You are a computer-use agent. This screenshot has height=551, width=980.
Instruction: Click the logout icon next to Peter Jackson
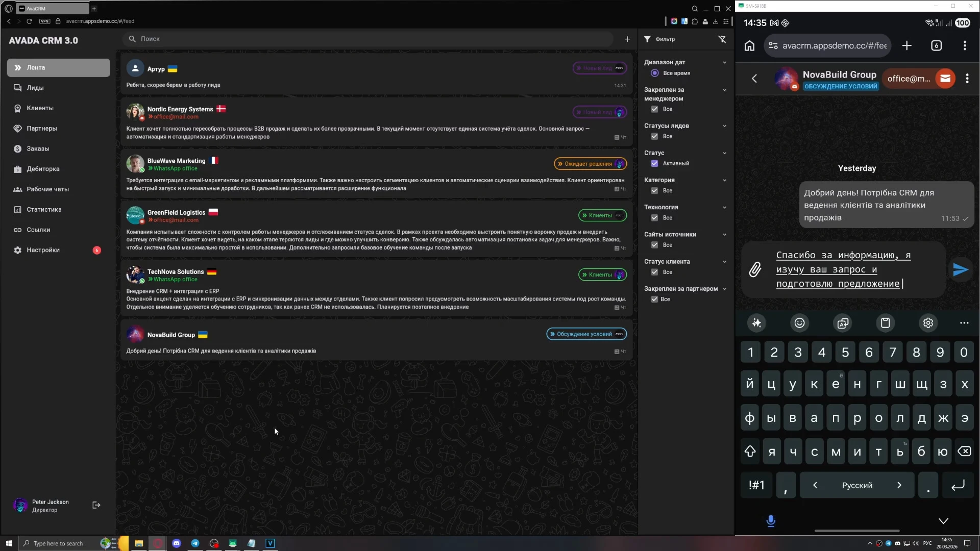pyautogui.click(x=96, y=505)
